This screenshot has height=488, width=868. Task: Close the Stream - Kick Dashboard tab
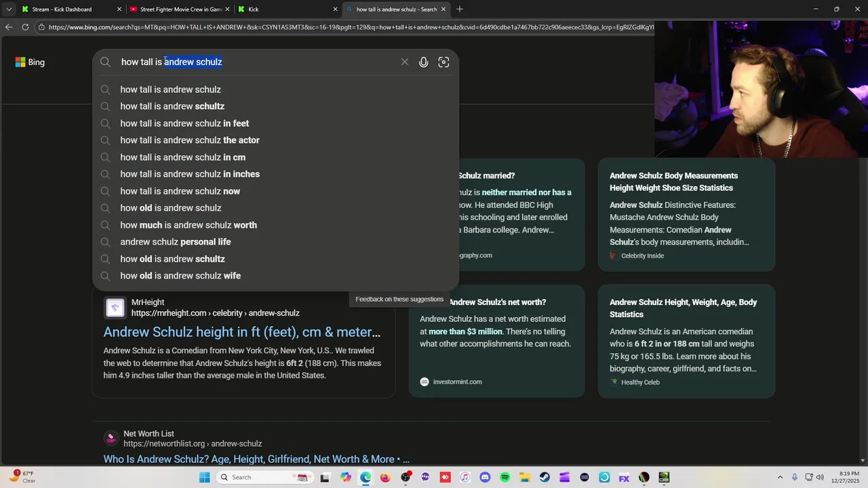(x=119, y=9)
